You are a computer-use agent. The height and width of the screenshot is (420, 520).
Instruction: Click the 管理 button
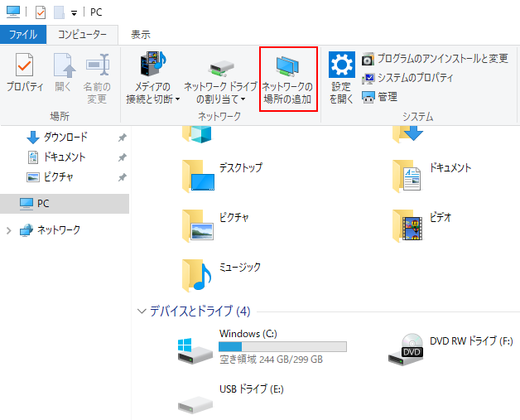coord(380,97)
